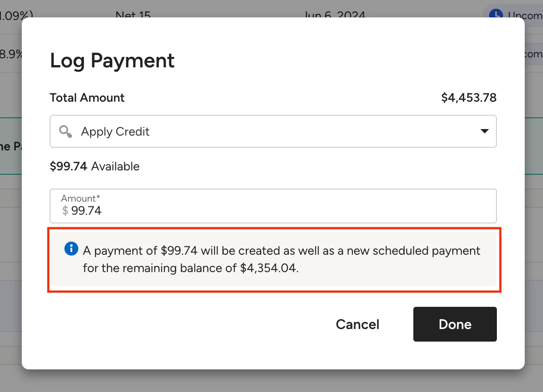543x392 pixels.
Task: Click the Net 15 cell behind dialog
Action: pos(133,14)
